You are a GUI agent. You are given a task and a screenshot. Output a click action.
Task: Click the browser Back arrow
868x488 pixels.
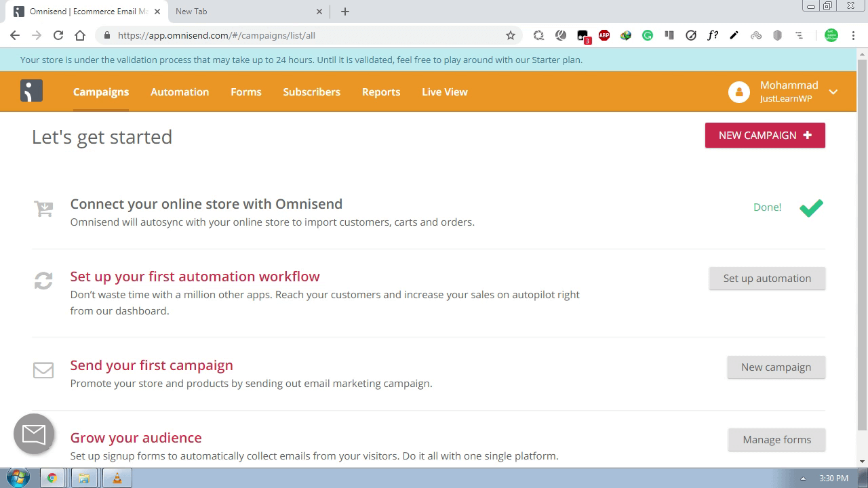[x=15, y=35]
